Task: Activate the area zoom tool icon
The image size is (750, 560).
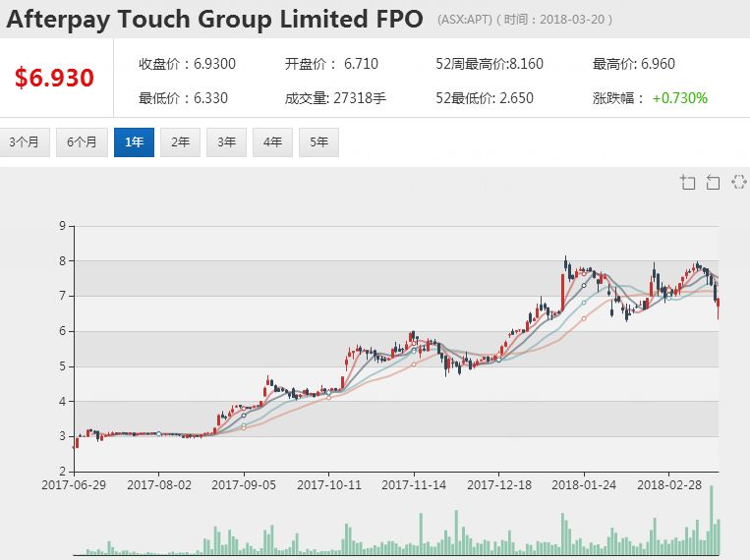Action: (x=688, y=182)
